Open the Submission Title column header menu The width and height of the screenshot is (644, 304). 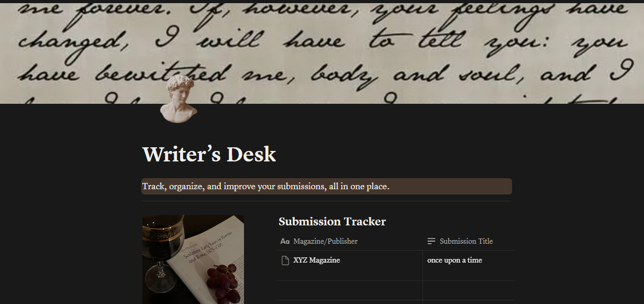(x=469, y=241)
